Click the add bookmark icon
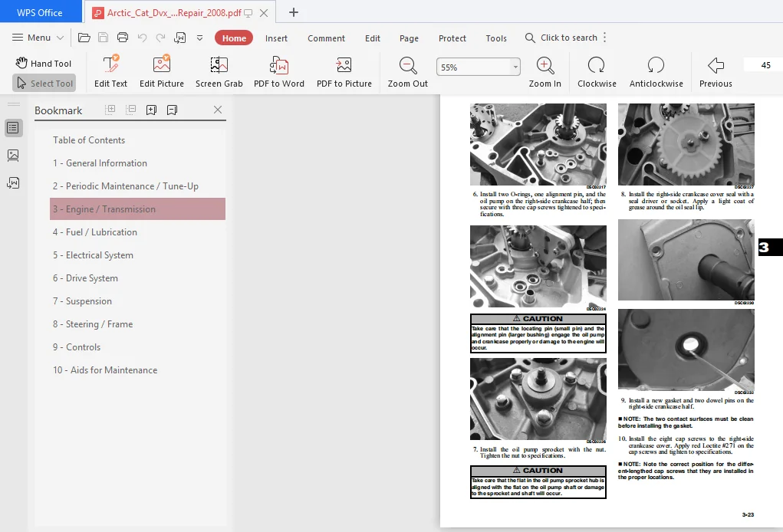Viewport: 783px width, 532px height. tap(151, 110)
